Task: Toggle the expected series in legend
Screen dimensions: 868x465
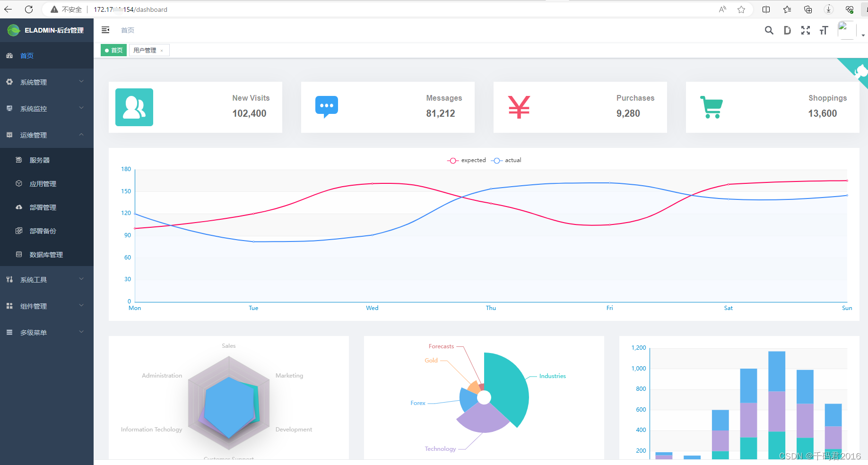Action: coord(467,160)
